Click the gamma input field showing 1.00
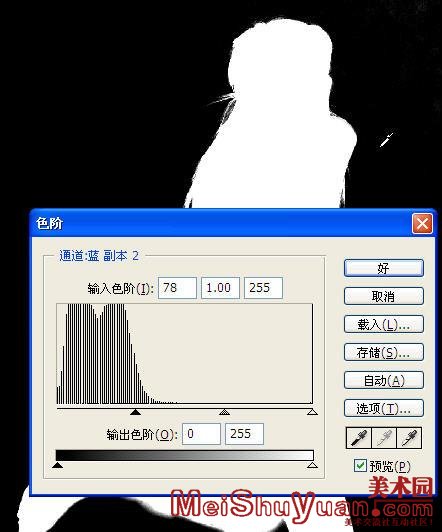The image size is (442, 532). point(220,288)
